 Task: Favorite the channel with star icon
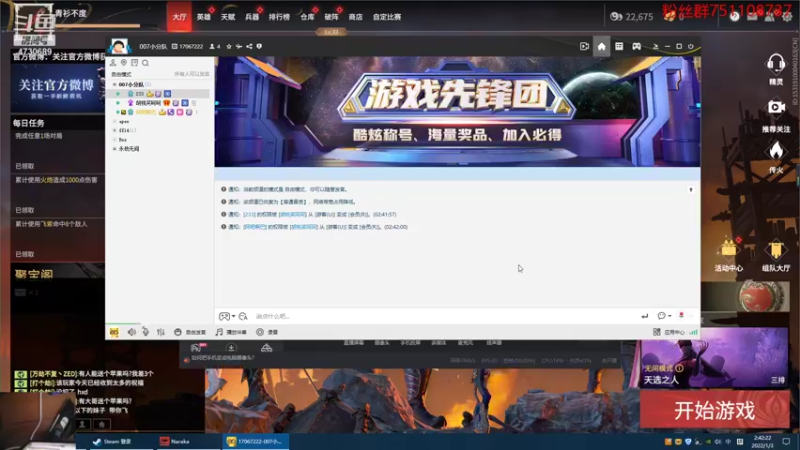click(229, 46)
